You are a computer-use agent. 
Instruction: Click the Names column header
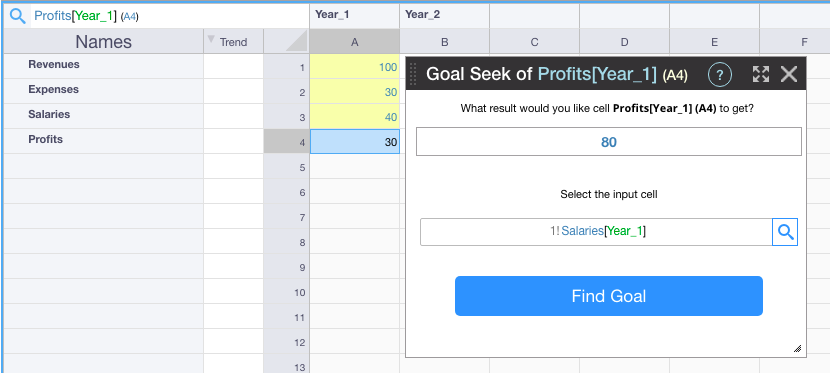(x=103, y=42)
